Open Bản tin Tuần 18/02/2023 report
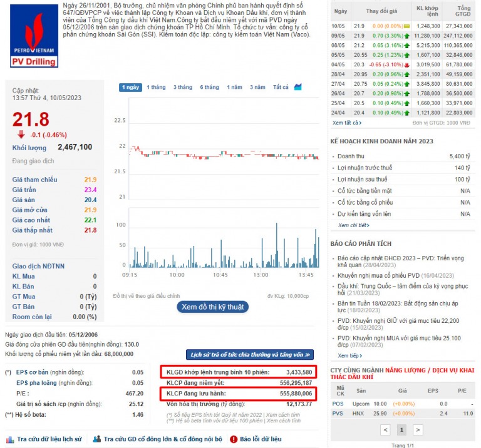The width and height of the screenshot is (481, 448). tap(398, 307)
